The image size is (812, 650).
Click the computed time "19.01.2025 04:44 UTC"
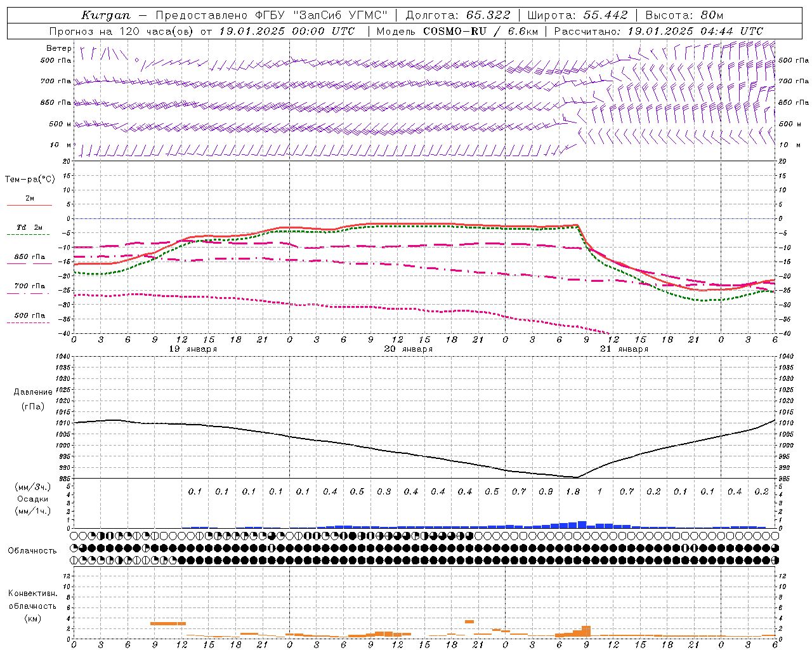[x=695, y=31]
